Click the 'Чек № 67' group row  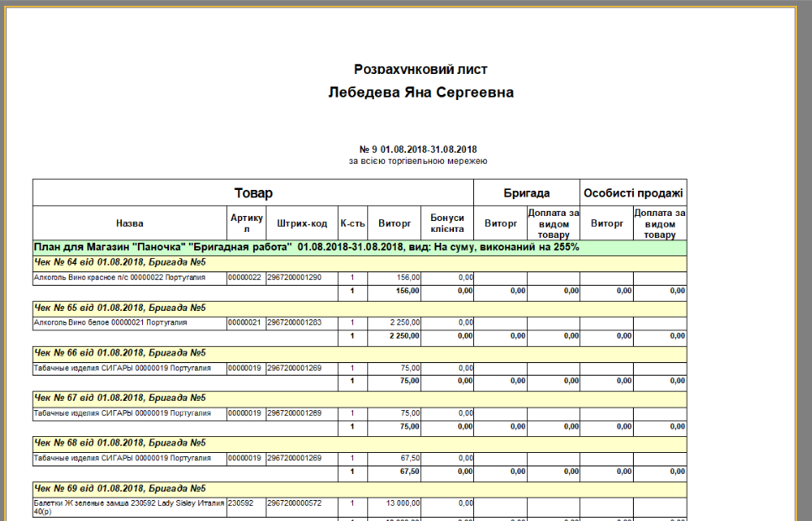[119, 397]
